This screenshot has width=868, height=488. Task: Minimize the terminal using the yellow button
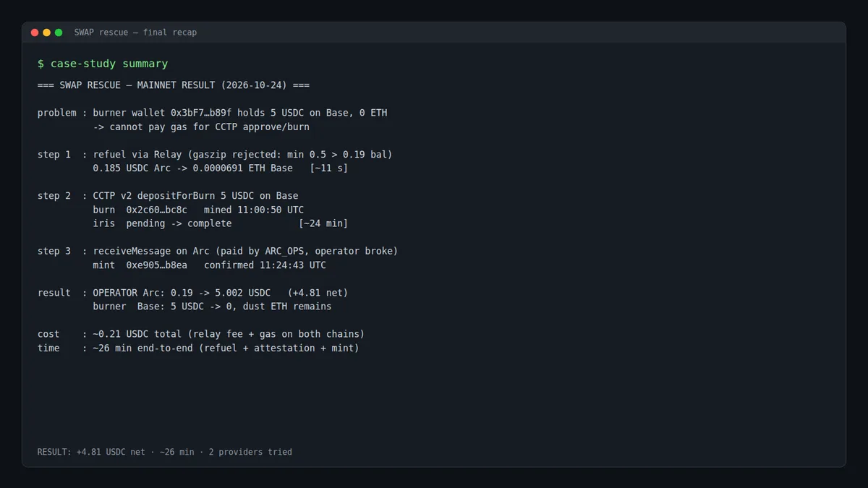tap(47, 33)
